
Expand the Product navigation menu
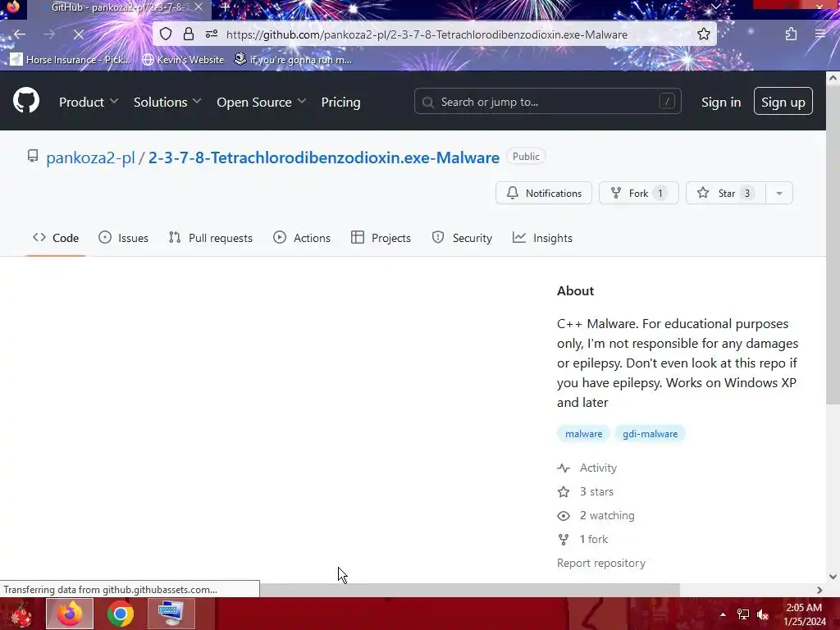pos(89,102)
